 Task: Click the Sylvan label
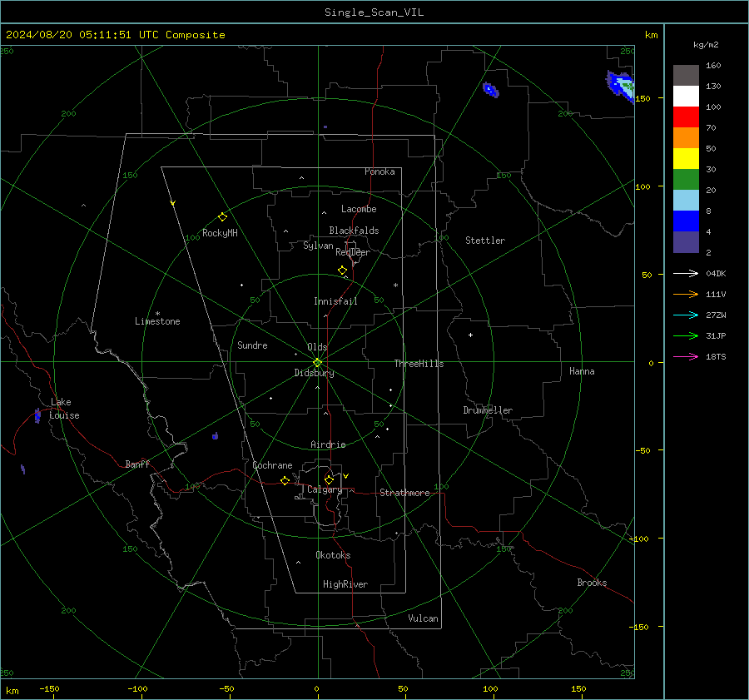[x=318, y=246]
